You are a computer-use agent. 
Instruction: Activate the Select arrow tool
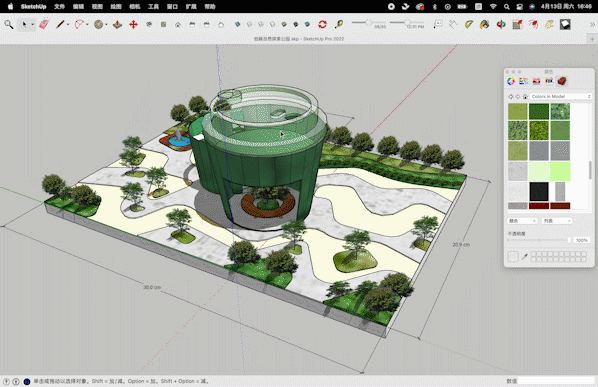coord(24,25)
